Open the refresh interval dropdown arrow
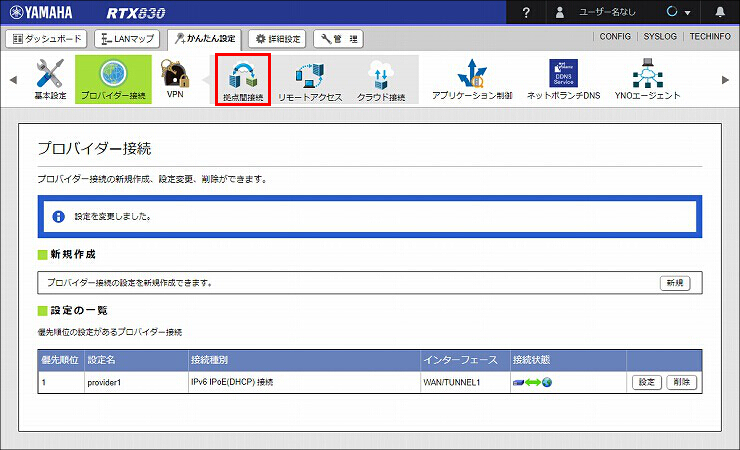The width and height of the screenshot is (740, 450). click(x=688, y=13)
